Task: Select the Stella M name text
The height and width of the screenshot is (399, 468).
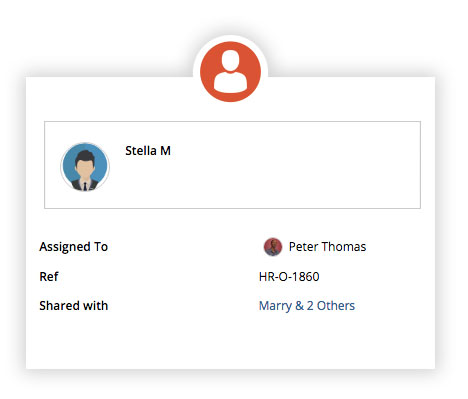Action: (148, 151)
